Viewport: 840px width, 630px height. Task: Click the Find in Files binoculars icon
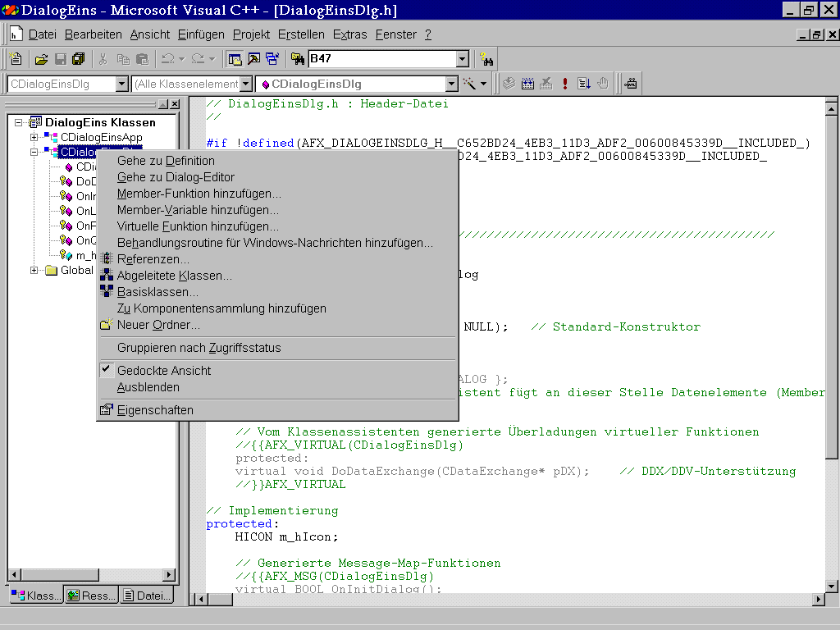click(297, 59)
